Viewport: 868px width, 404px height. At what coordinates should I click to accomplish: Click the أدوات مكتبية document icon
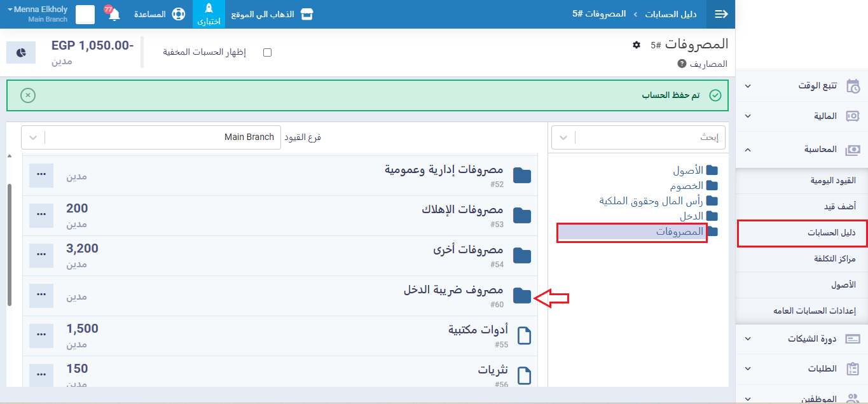(x=523, y=335)
